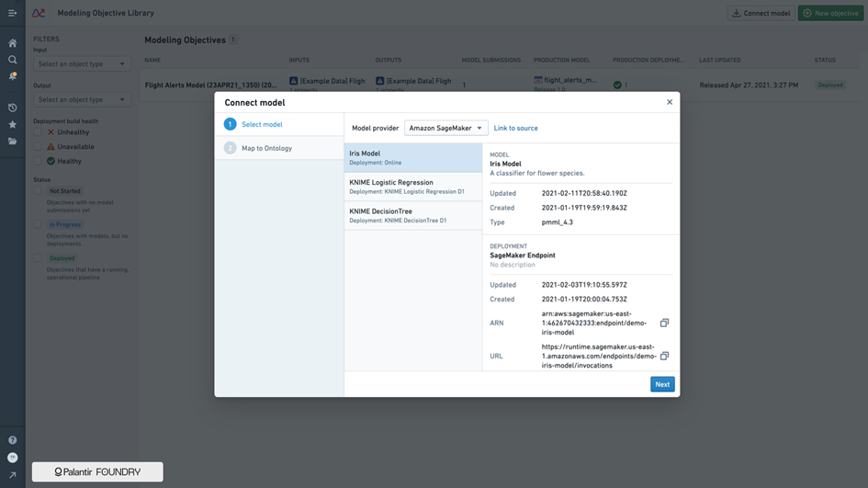The height and width of the screenshot is (488, 868).
Task: Open the Search icon in sidebar
Action: (x=12, y=60)
